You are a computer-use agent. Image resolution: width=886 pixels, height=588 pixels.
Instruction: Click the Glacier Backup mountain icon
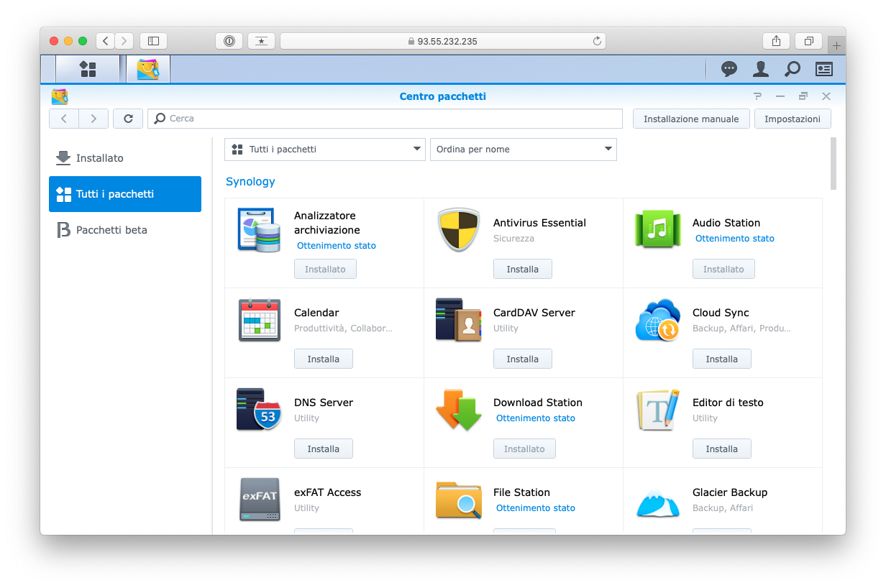pos(658,502)
